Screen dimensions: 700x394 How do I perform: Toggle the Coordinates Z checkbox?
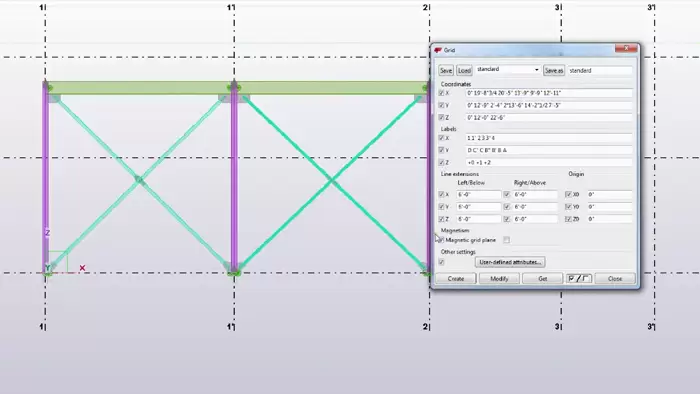point(442,117)
